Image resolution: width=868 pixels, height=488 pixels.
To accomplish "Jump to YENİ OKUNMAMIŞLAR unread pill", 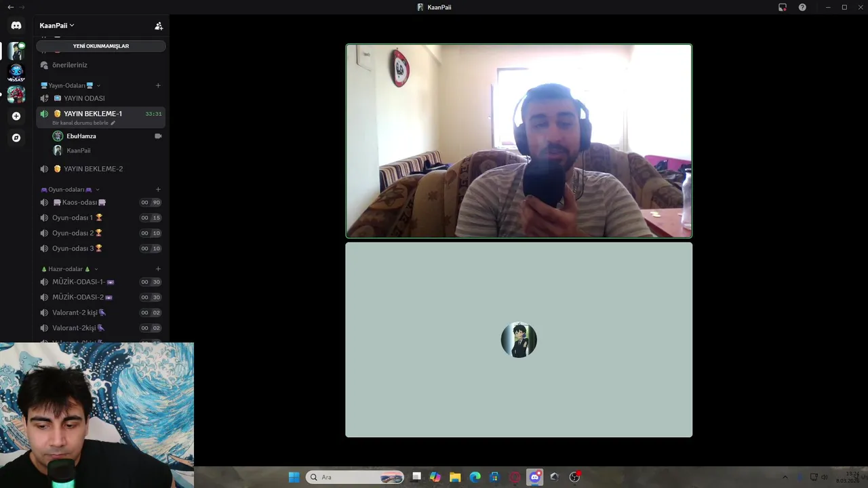I will tap(101, 46).
